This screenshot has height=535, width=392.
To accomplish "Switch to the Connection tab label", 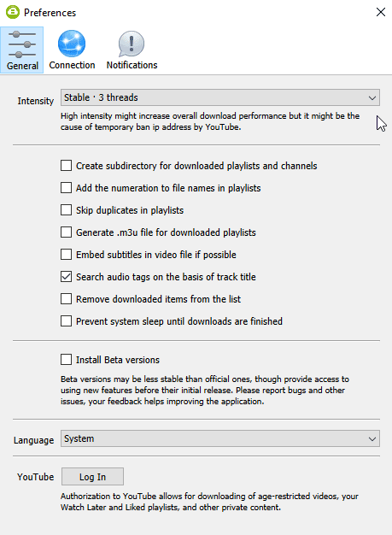I will [x=72, y=65].
